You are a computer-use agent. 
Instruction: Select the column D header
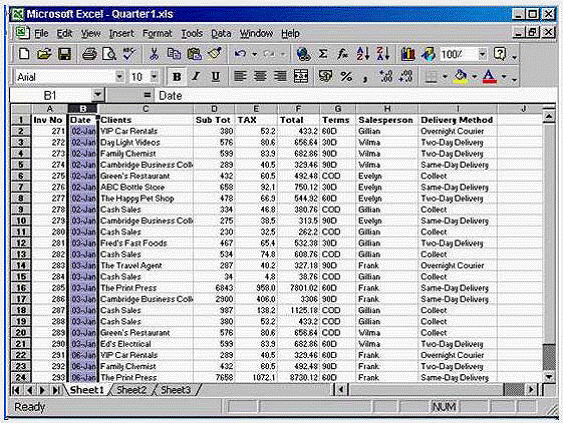[x=214, y=109]
